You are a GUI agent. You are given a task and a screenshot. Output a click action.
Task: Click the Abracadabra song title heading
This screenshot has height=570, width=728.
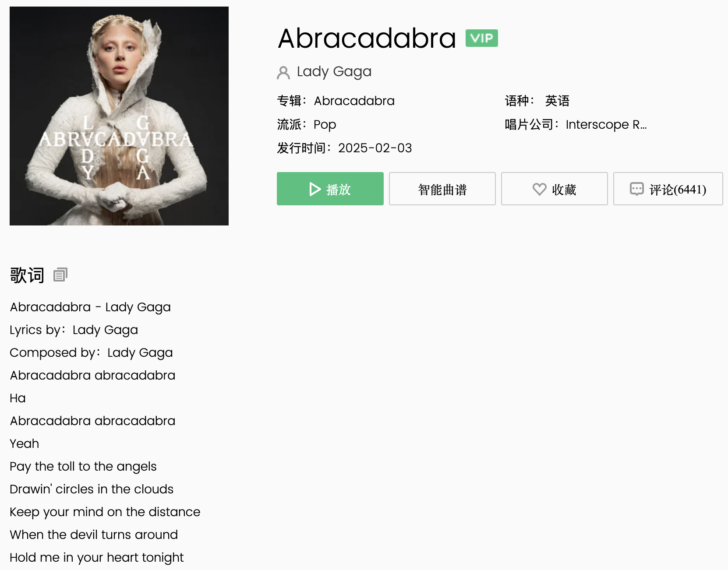(367, 38)
